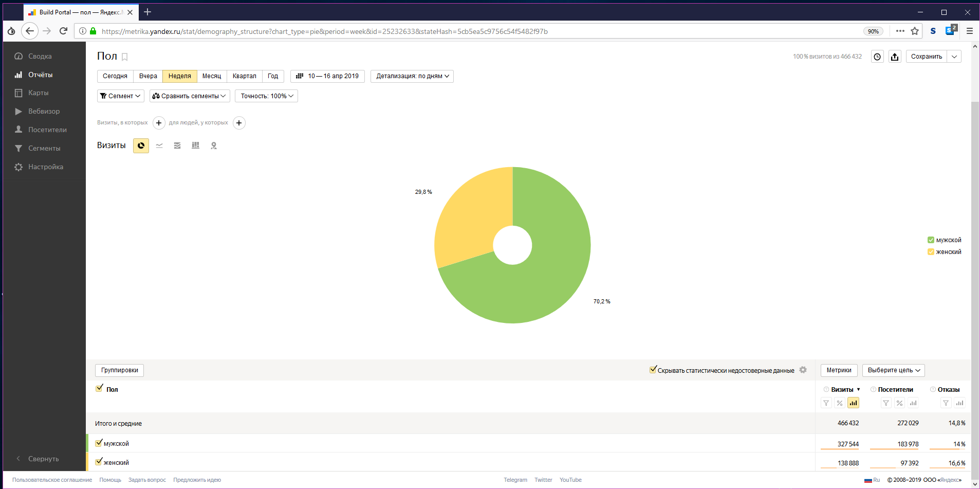Open the 'Посетители' sidebar section
This screenshot has width=980, height=489.
47,130
